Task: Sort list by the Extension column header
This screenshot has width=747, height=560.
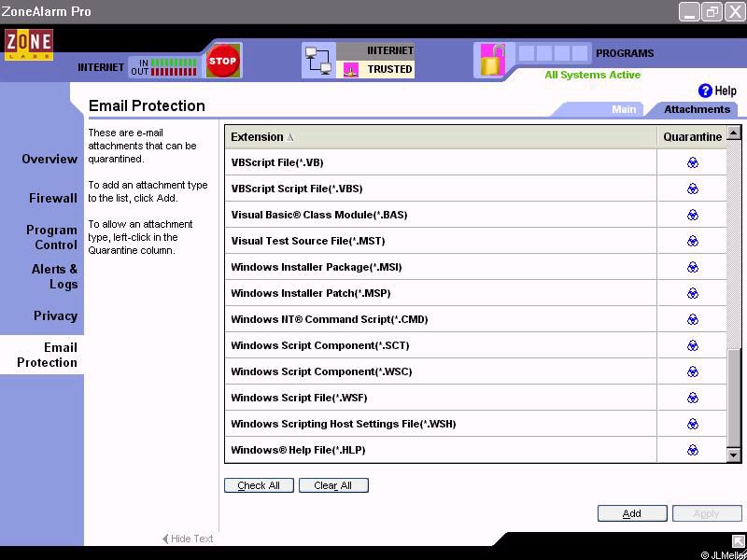Action: click(x=441, y=137)
